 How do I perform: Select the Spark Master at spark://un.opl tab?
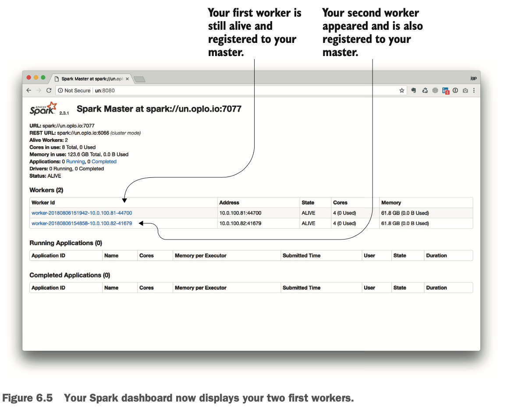pos(92,79)
